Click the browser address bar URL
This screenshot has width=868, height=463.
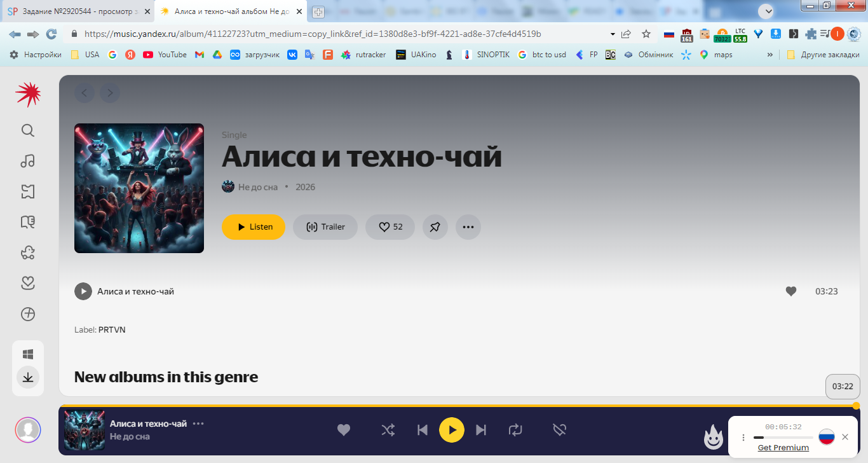point(313,34)
